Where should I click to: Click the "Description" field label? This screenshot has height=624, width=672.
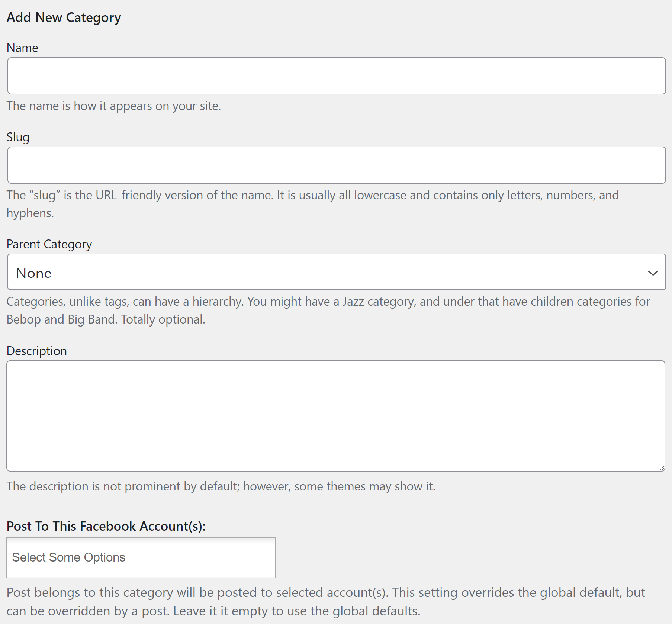coord(37,351)
